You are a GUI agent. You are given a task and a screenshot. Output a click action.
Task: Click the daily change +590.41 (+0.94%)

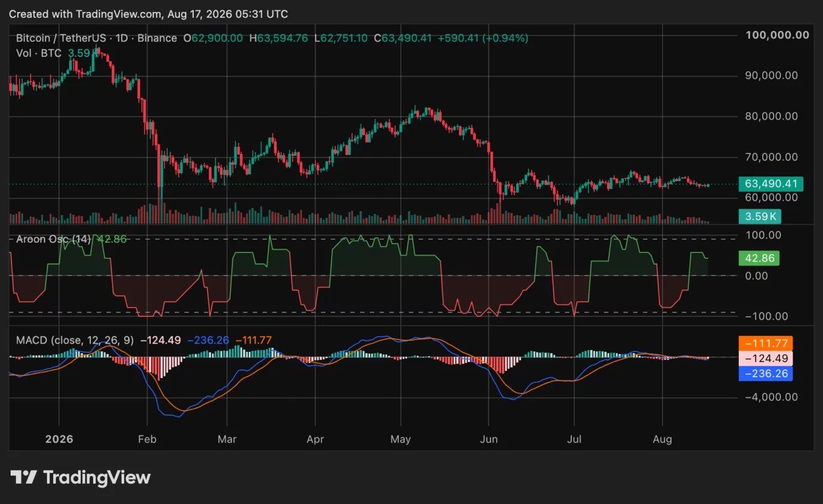pos(483,38)
